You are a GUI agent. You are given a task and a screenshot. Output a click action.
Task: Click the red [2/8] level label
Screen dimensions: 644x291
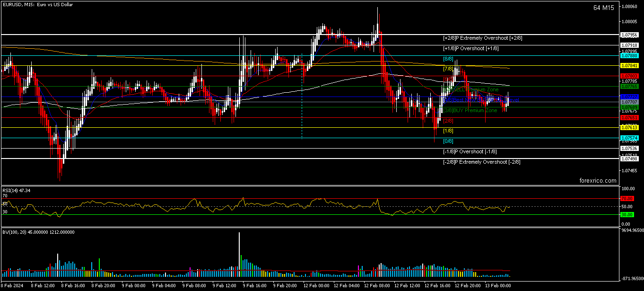tap(448, 121)
